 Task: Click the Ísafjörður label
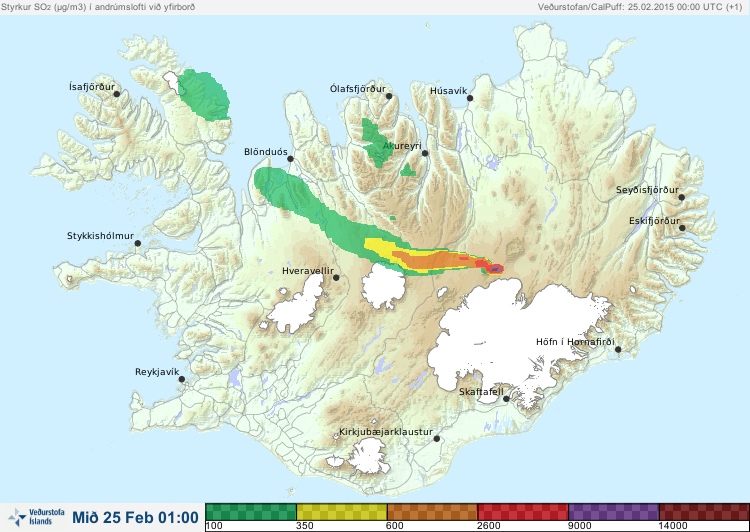[92, 87]
